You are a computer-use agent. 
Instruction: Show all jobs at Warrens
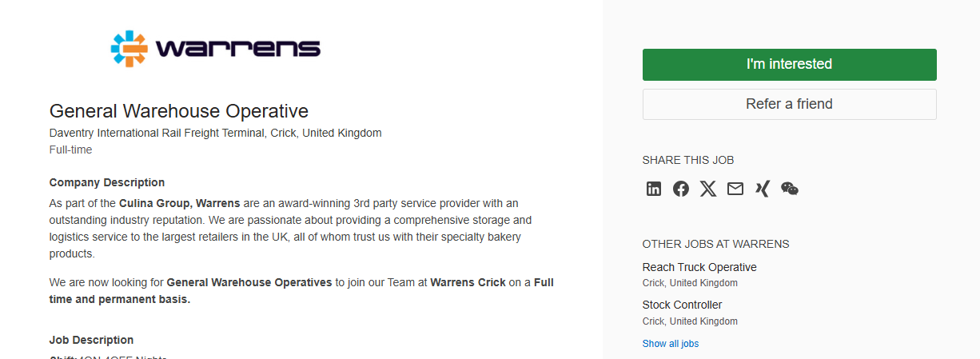pos(671,344)
